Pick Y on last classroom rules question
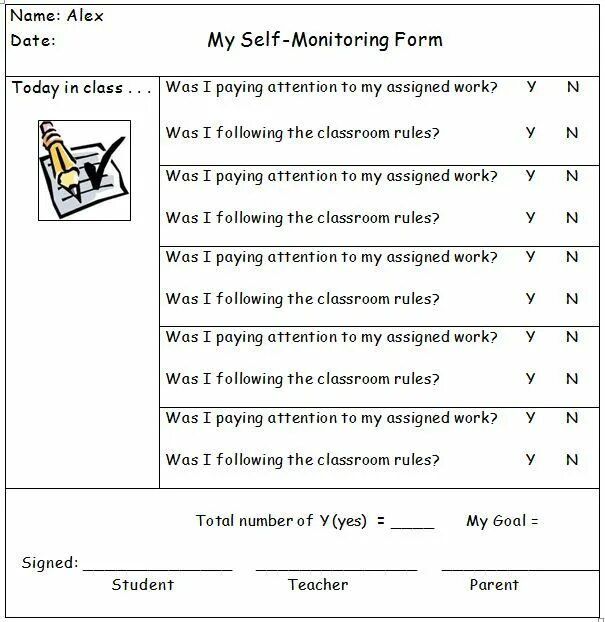The image size is (605, 622). pos(530,459)
